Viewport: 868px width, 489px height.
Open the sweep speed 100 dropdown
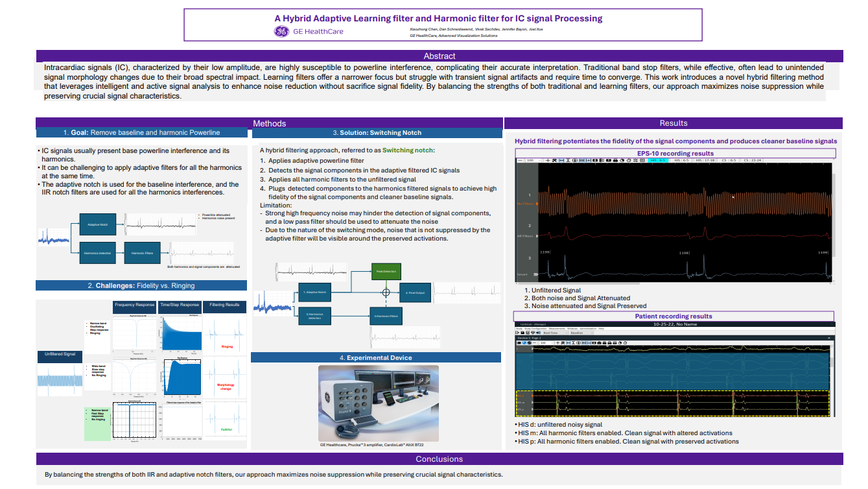point(533,160)
